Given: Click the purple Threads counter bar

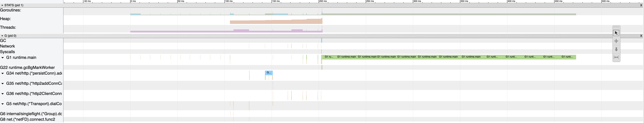Looking at the screenshot, I should [226, 32].
